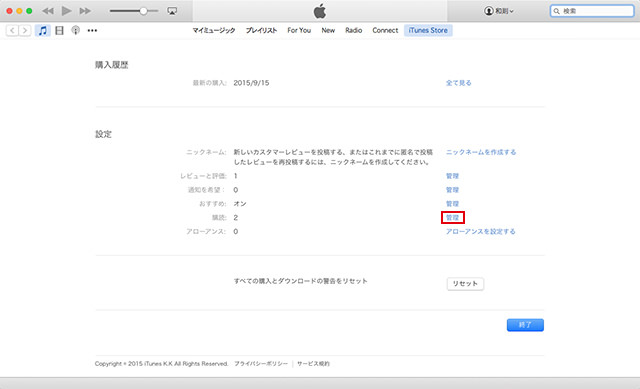Click 管理 link for レビューと評価
Image resolution: width=640 pixels, height=389 pixels.
pos(452,176)
